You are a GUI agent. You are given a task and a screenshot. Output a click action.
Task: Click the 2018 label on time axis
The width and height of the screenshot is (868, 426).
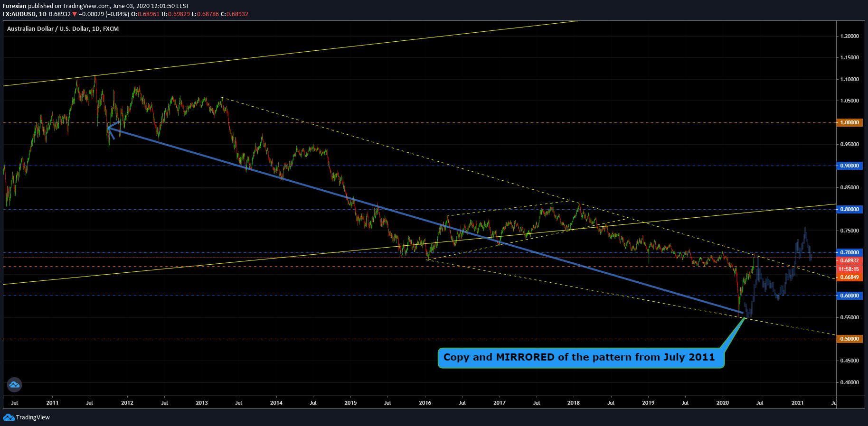pyautogui.click(x=574, y=403)
